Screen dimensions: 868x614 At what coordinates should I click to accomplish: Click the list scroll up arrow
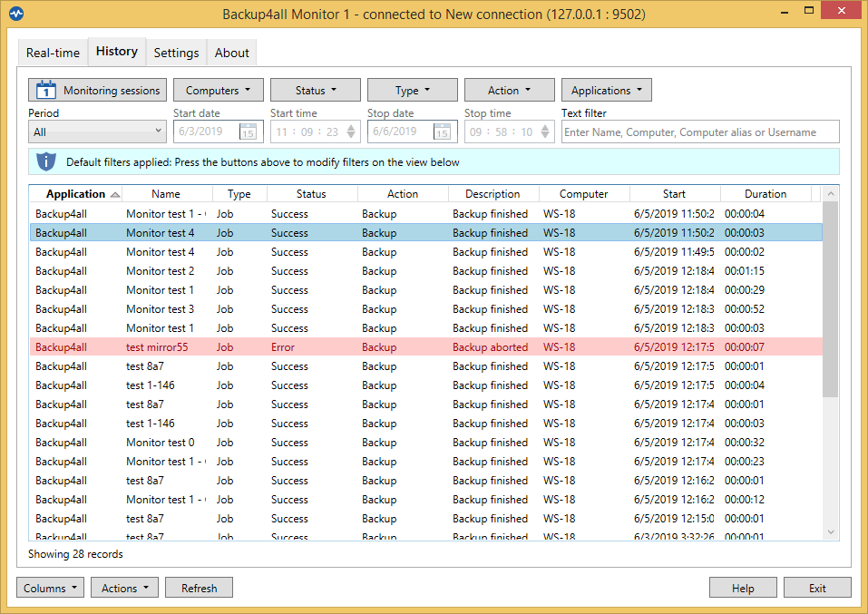(x=830, y=194)
